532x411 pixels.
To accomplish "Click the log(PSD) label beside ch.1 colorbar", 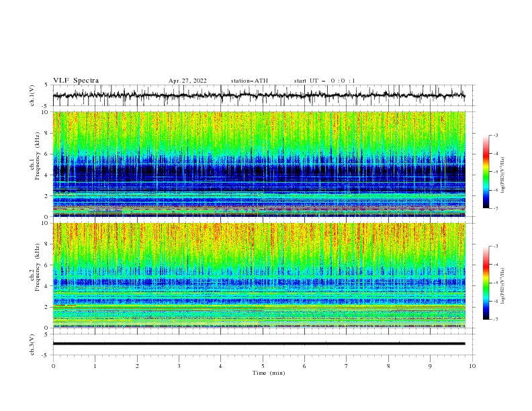I will click(504, 175).
